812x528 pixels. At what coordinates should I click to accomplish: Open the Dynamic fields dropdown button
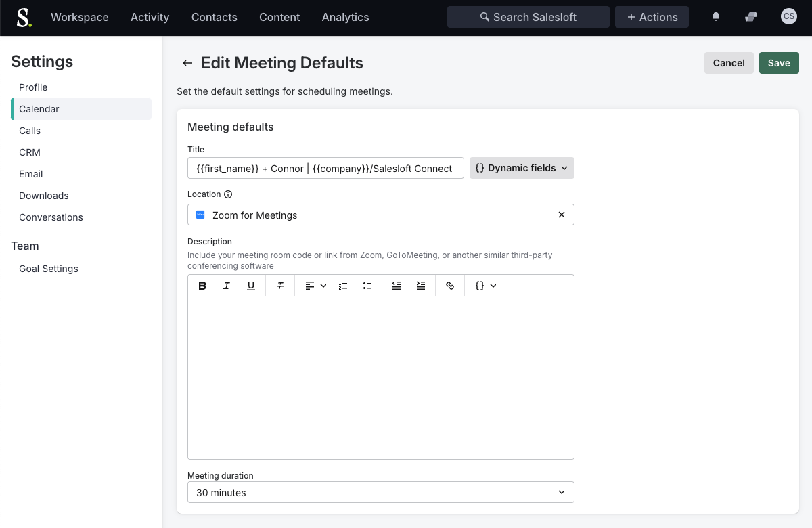(x=522, y=168)
